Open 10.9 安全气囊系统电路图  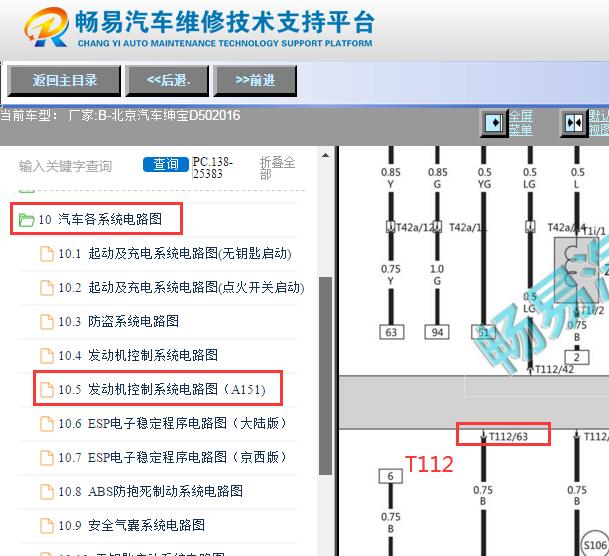(131, 525)
